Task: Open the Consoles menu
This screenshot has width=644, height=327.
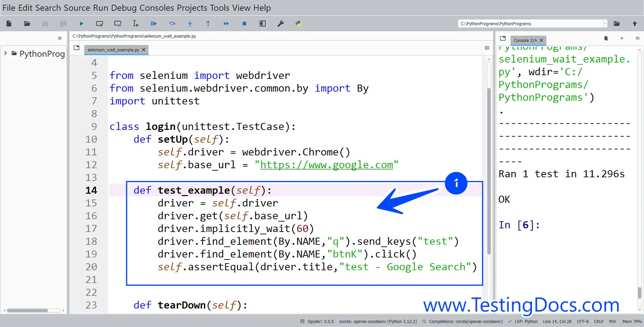Action: [157, 8]
